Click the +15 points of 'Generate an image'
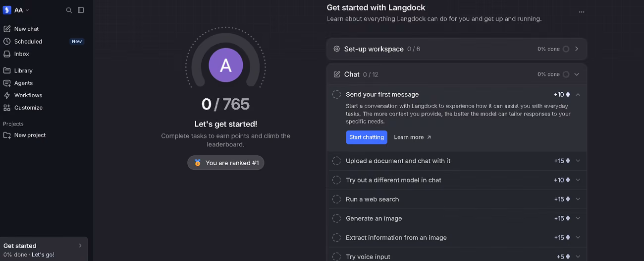The height and width of the screenshot is (261, 644). [562, 218]
